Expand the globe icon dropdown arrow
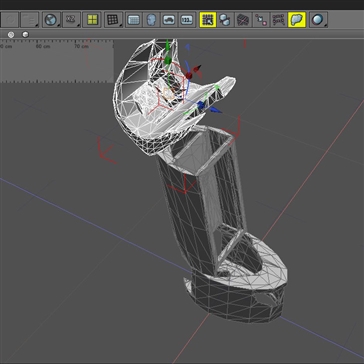The height and width of the screenshot is (364, 364). pos(59,25)
